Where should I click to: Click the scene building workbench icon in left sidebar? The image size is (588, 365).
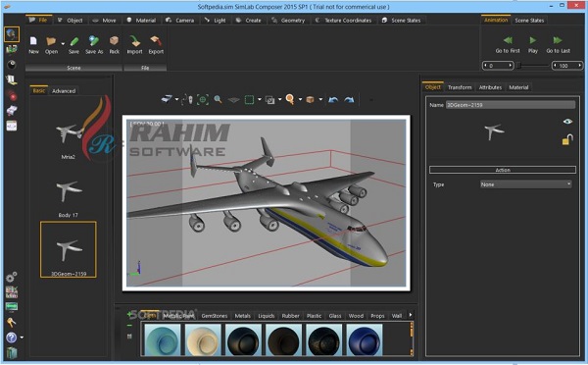[12, 34]
